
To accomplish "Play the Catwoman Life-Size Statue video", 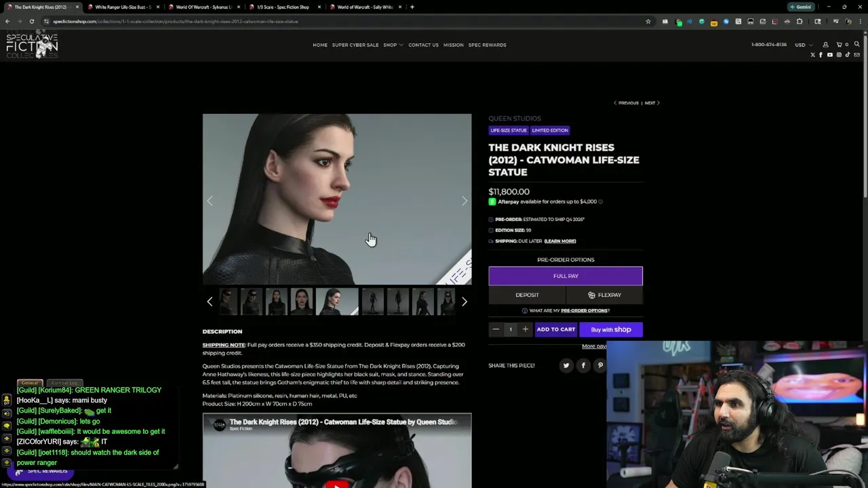I will click(337, 484).
